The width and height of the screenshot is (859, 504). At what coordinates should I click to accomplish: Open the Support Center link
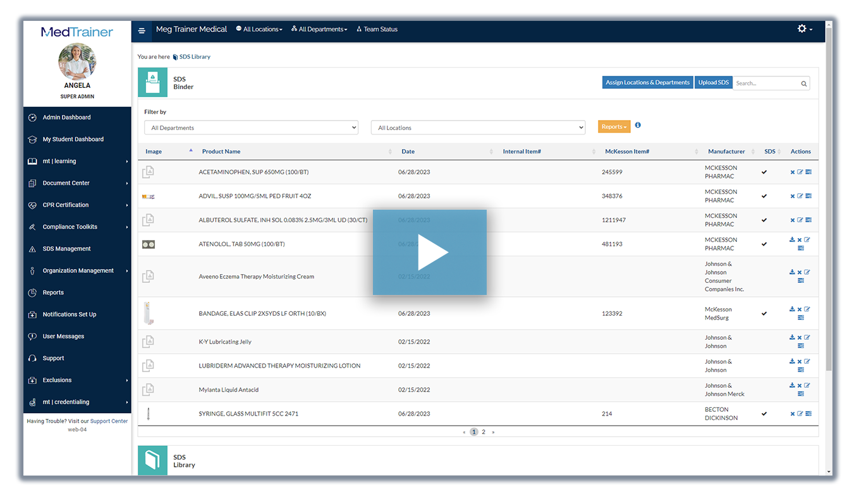[109, 421]
